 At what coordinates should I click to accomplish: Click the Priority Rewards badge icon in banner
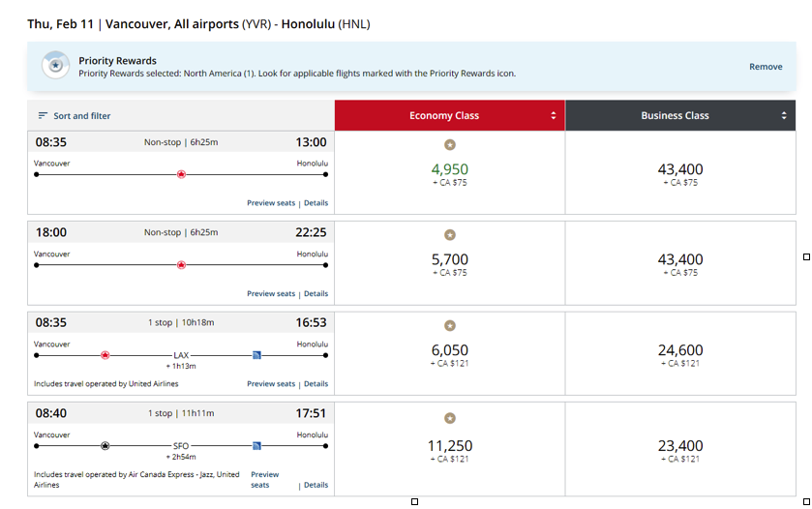click(55, 66)
